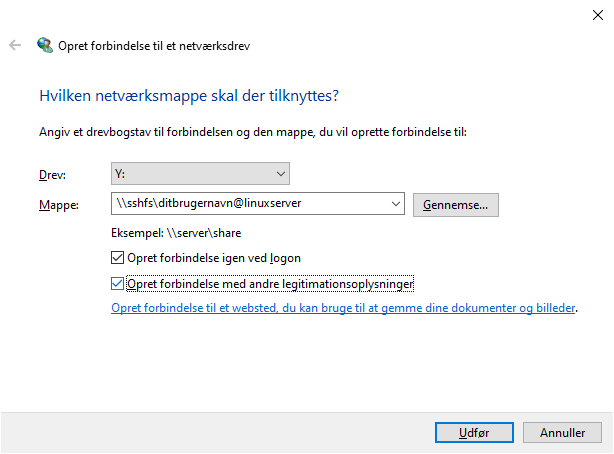Image resolution: width=614 pixels, height=454 pixels.
Task: Click inside the Mappe path text field
Action: (x=250, y=204)
